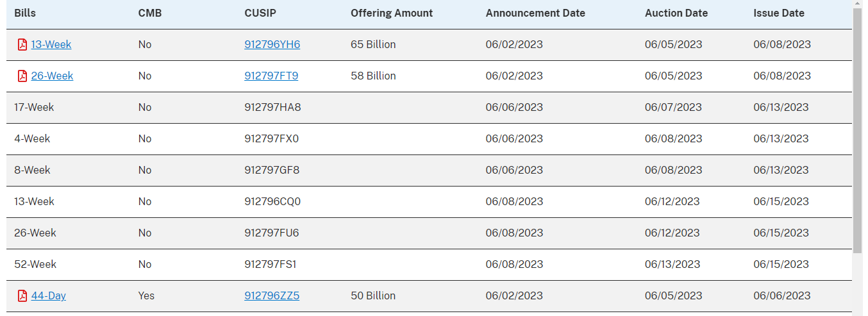
Task: Click the 52-Week bill row label
Action: coord(35,265)
